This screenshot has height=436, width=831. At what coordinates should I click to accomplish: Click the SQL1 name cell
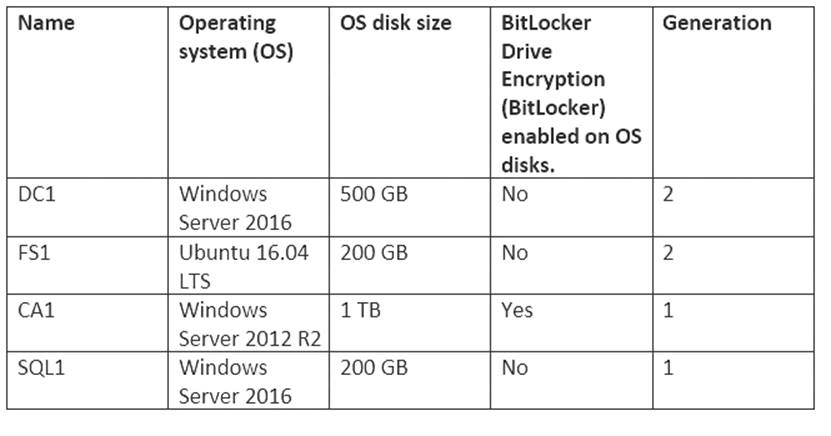40,368
